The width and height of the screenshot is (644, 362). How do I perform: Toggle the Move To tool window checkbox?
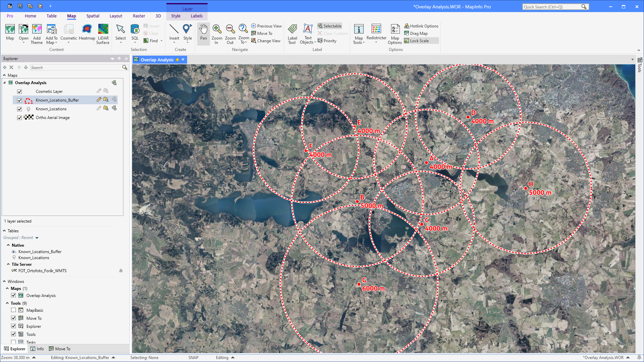(x=13, y=318)
